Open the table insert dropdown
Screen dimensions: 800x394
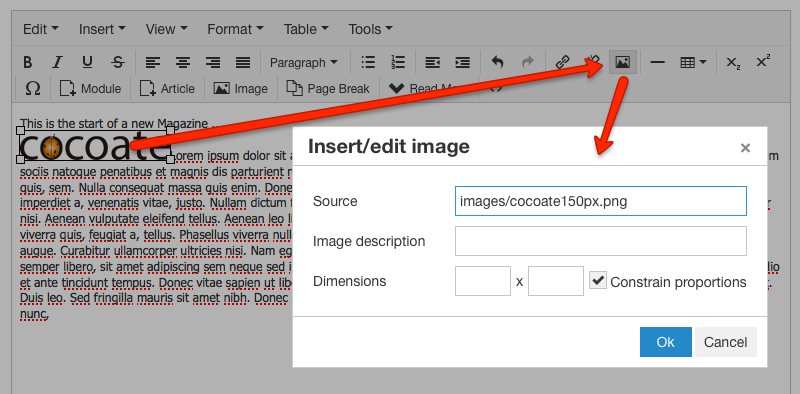tap(693, 63)
